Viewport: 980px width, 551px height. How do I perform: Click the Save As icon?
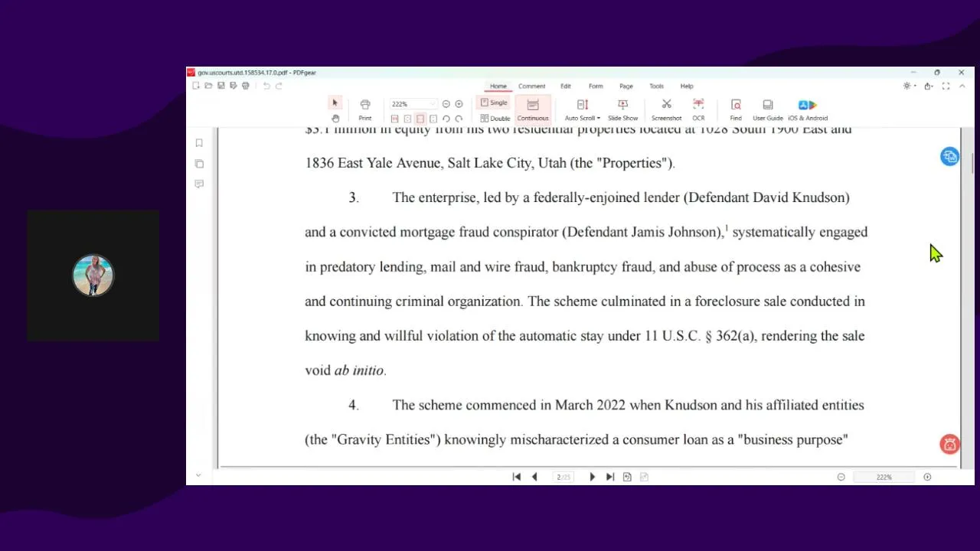pos(233,86)
